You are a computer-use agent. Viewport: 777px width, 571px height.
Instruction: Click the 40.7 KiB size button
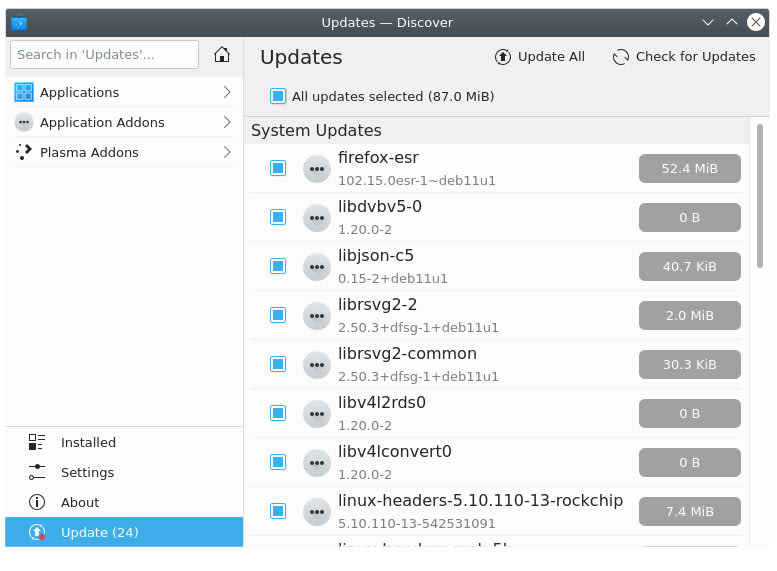(x=690, y=267)
